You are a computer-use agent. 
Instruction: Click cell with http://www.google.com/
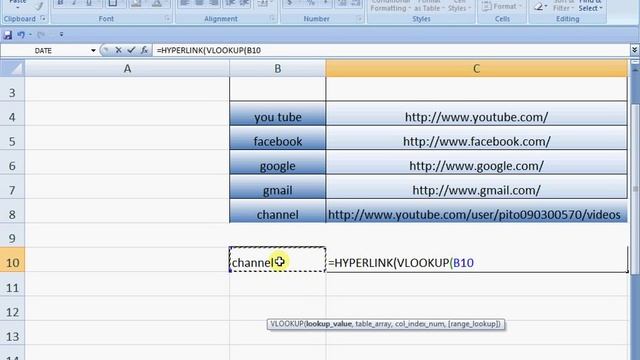click(x=477, y=162)
